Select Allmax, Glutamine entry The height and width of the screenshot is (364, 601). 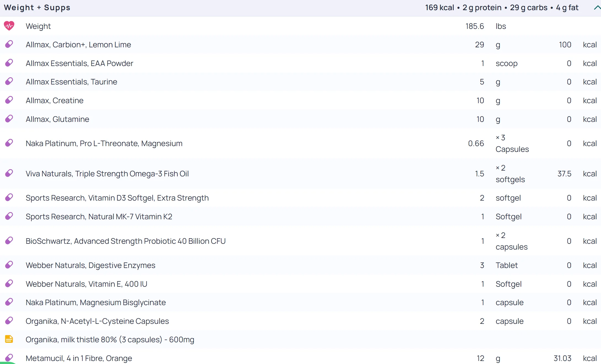(57, 119)
